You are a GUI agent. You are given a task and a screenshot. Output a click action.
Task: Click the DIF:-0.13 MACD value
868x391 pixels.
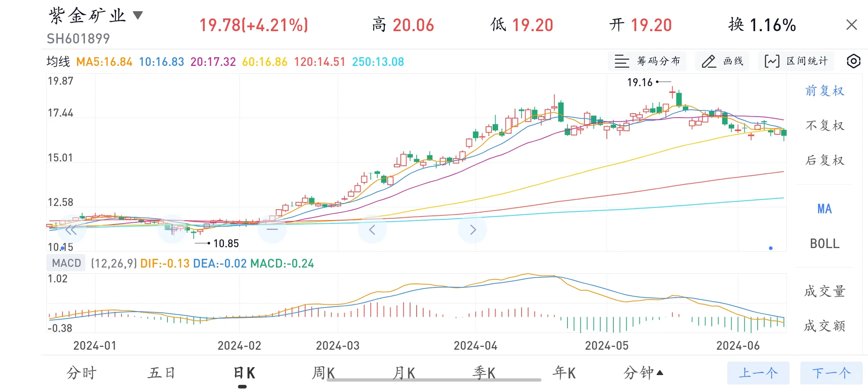click(165, 264)
